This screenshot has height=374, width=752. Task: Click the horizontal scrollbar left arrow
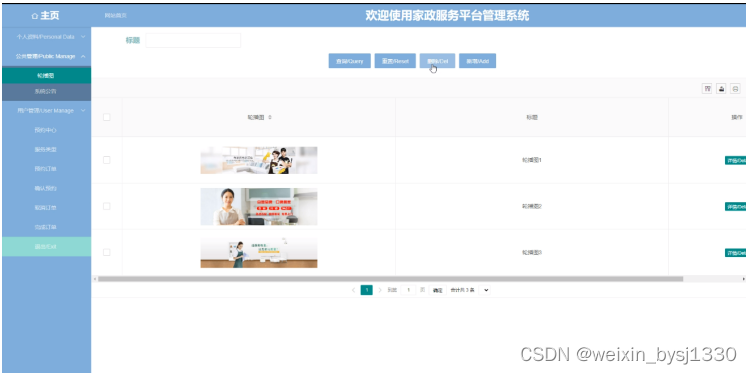point(94,279)
